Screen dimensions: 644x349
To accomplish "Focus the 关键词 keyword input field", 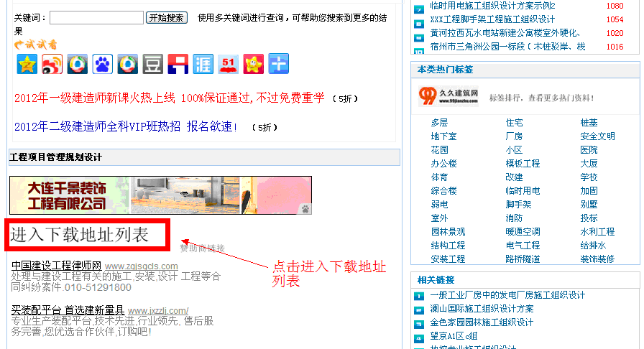I will click(x=96, y=18).
